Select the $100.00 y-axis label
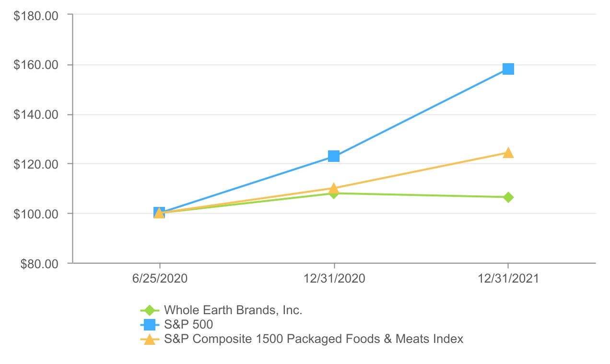This screenshot has width=610, height=364. click(x=36, y=214)
